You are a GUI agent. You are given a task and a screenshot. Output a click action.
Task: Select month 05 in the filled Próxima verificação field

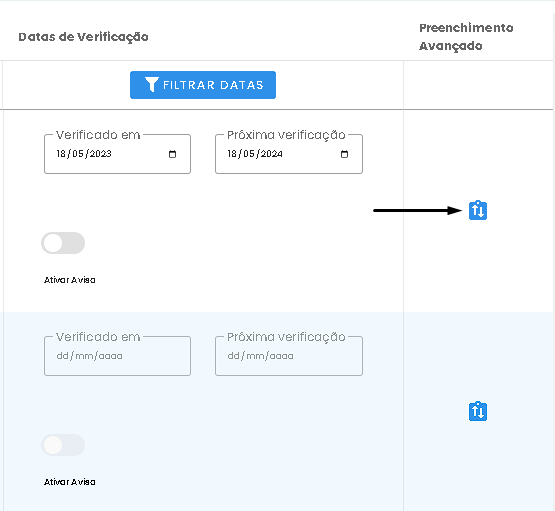[249, 154]
